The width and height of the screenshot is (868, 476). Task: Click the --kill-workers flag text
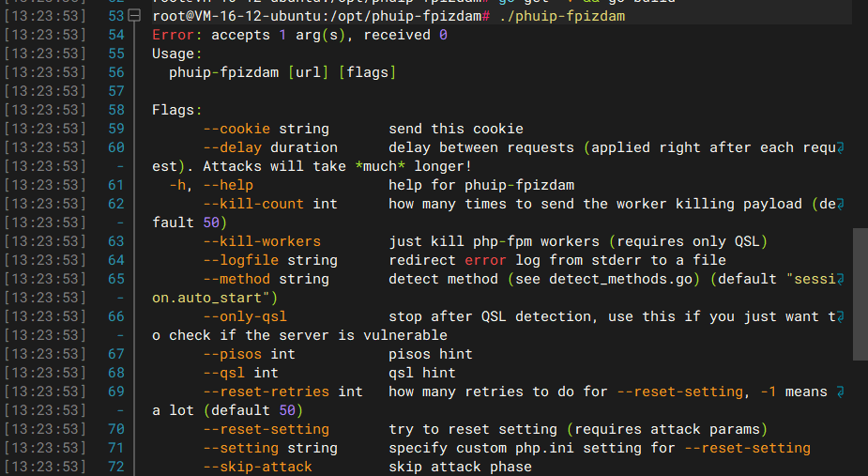[262, 241]
